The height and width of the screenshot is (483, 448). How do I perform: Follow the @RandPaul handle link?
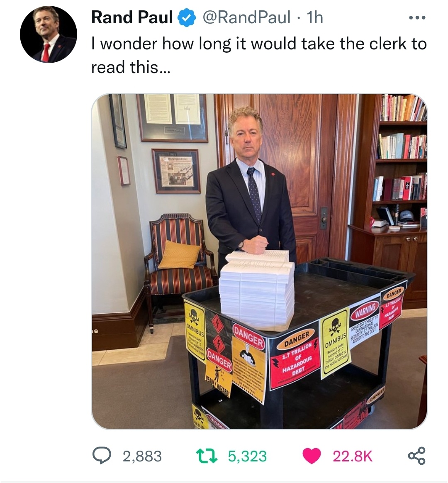tap(246, 17)
